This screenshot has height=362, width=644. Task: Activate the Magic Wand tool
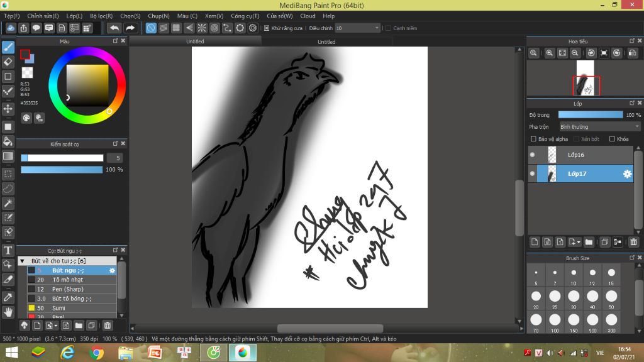(8, 203)
